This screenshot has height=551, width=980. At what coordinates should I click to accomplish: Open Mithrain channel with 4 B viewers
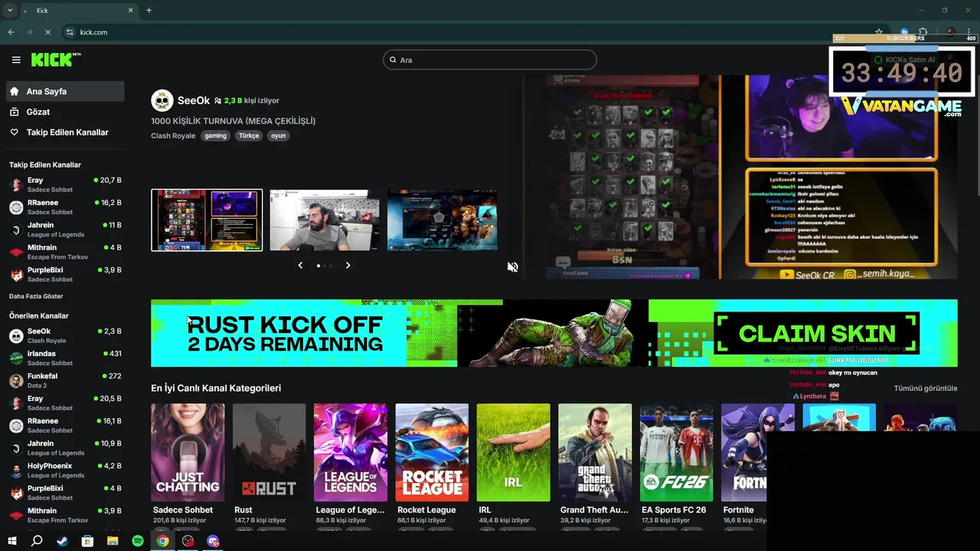[65, 252]
